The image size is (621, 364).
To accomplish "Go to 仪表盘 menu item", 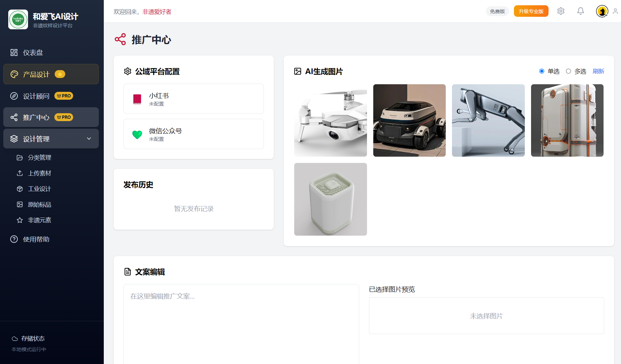I will click(51, 53).
